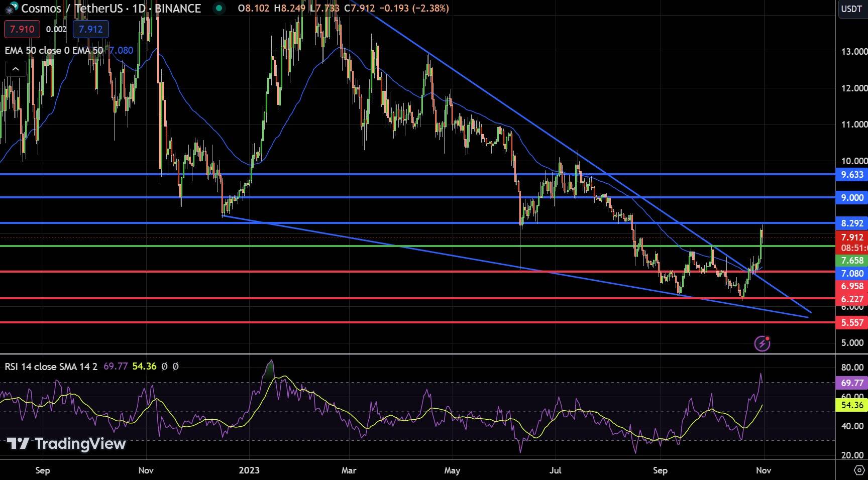Click the yellow 54.36 RSI SMA label
Screen dimensions: 868x480
[852, 405]
